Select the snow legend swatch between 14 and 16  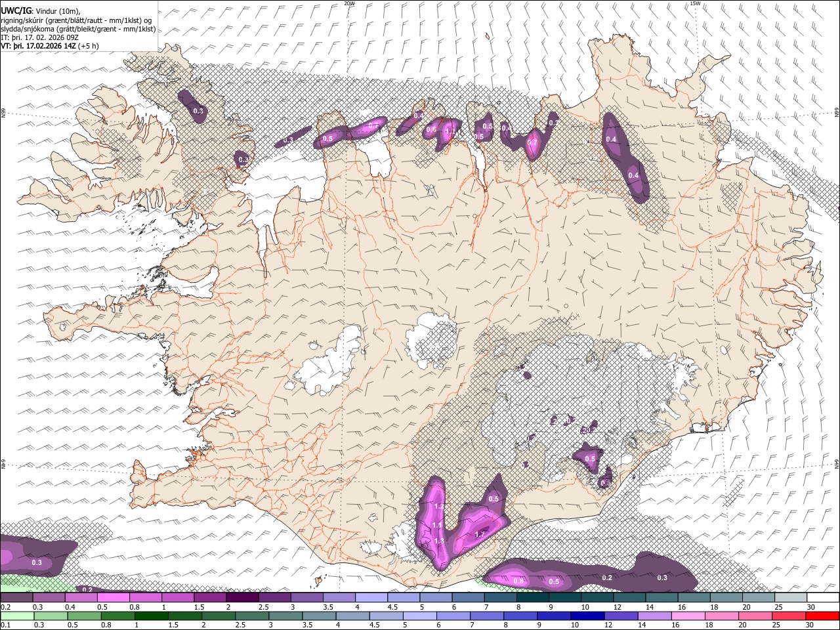tap(661, 598)
